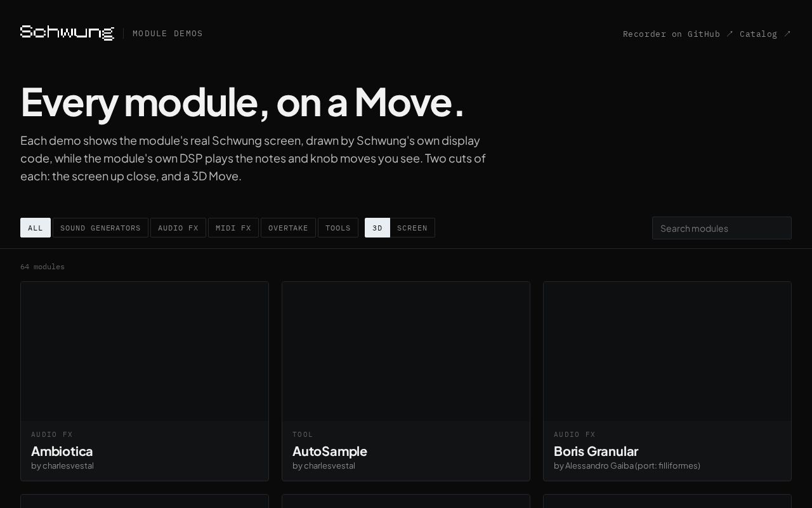Viewport: 812px width, 508px height.
Task: Open the Recorder on GitHub link
Action: 678,34
